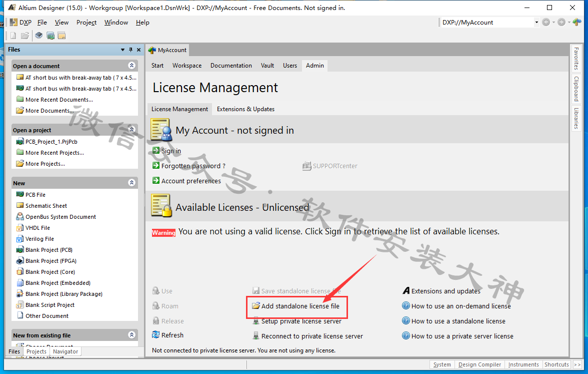Image resolution: width=588 pixels, height=374 pixels.
Task: Click the Altium 'A' icon for Extensions and updates
Action: 406,290
